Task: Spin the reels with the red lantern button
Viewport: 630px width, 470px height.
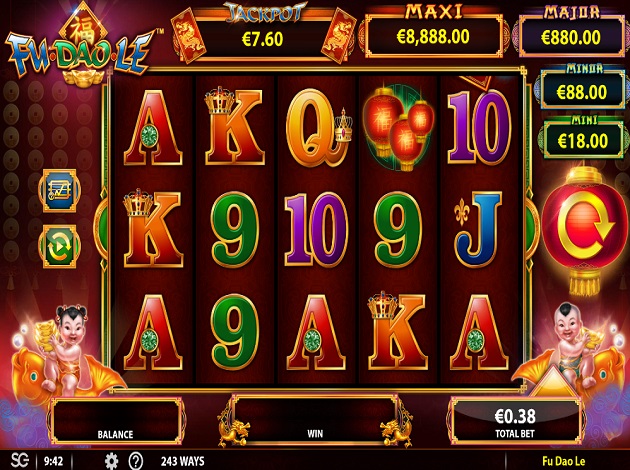Action: point(585,230)
